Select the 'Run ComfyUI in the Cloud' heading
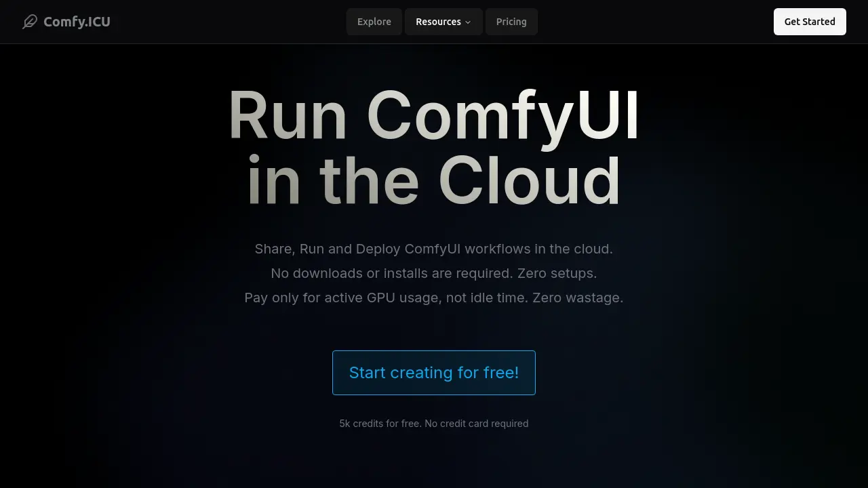This screenshot has height=488, width=868. tap(434, 148)
